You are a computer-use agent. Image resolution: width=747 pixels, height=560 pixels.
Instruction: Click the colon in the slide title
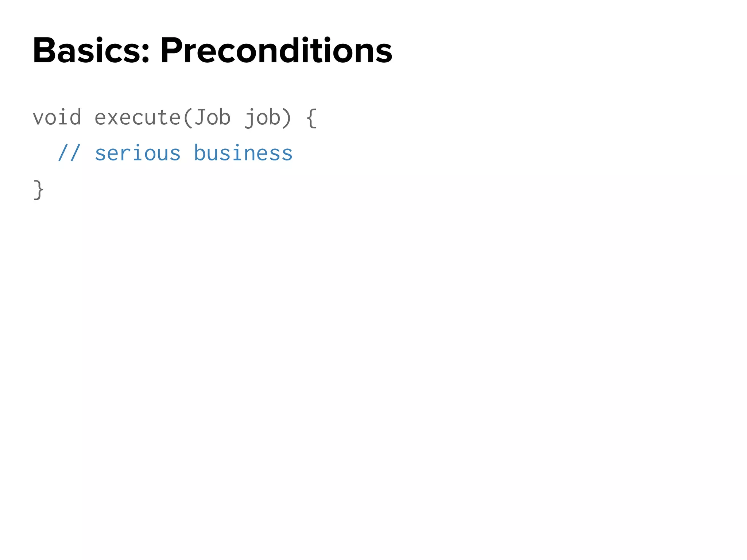pos(145,55)
